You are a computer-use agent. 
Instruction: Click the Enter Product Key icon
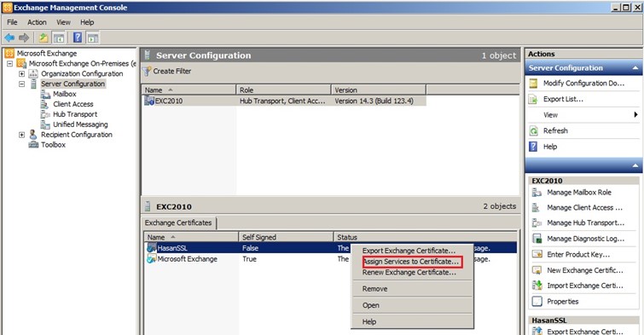[x=537, y=255]
